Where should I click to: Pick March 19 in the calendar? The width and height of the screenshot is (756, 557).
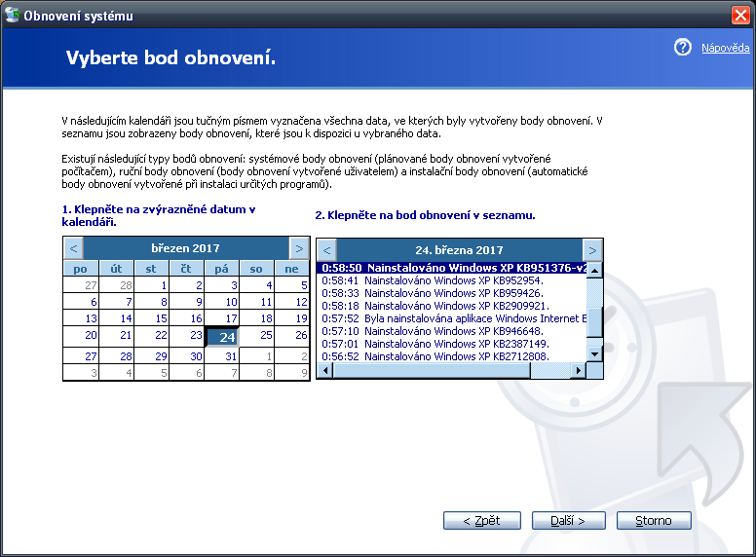[291, 318]
